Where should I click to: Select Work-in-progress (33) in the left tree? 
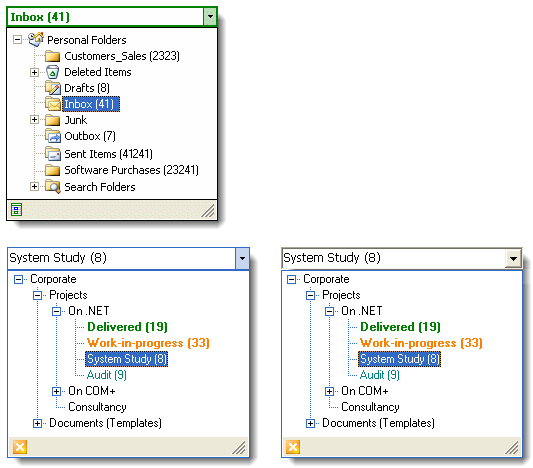[x=148, y=343]
